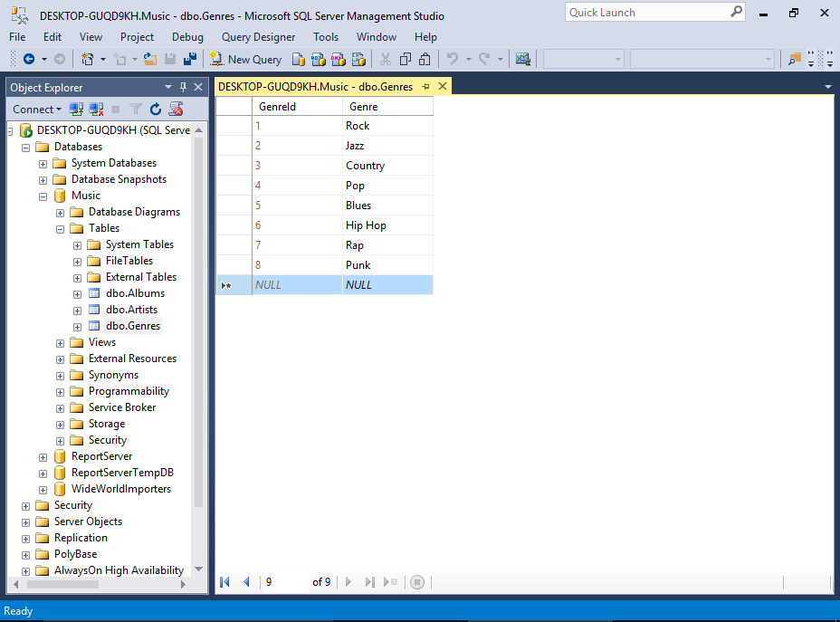This screenshot has width=840, height=622.
Task: Click Database Engine Query icon beside New Query
Action: click(x=298, y=59)
